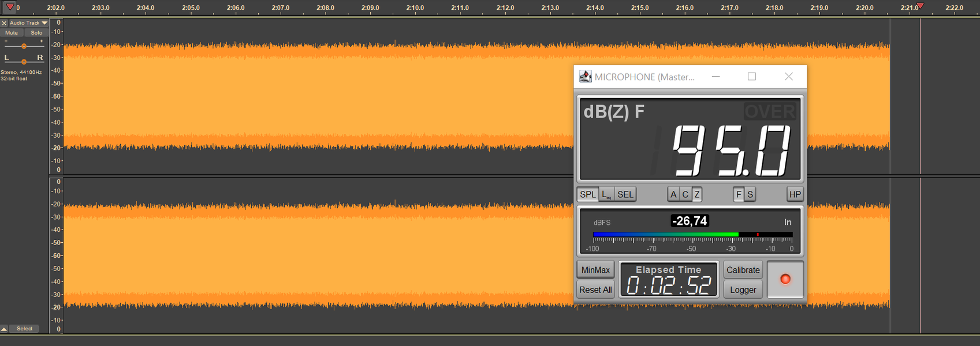Click the red playhead marker at timeline start
This screenshot has height=346, width=980.
10,7
